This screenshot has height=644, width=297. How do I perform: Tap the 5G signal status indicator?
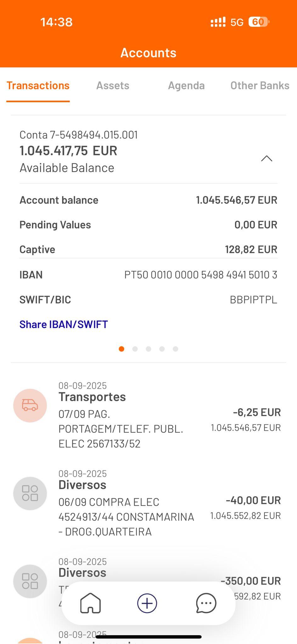[x=237, y=22]
